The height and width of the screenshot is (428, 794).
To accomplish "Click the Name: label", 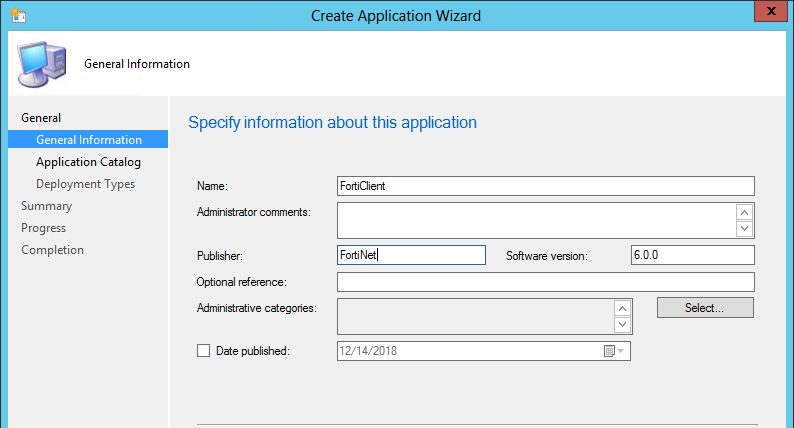I will point(212,186).
